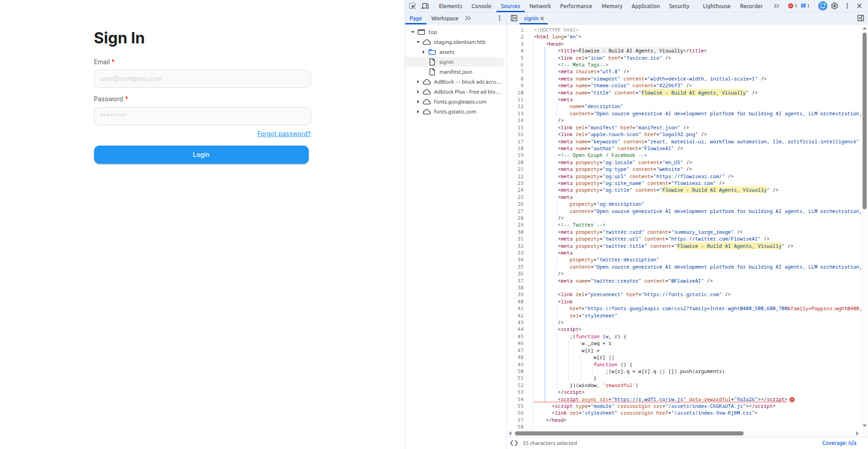Open the AI assistance icon in DevTools
This screenshot has width=868, height=449.
(x=823, y=6)
